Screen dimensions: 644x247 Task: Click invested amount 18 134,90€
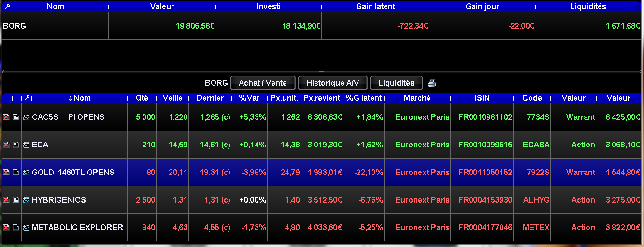click(x=301, y=26)
